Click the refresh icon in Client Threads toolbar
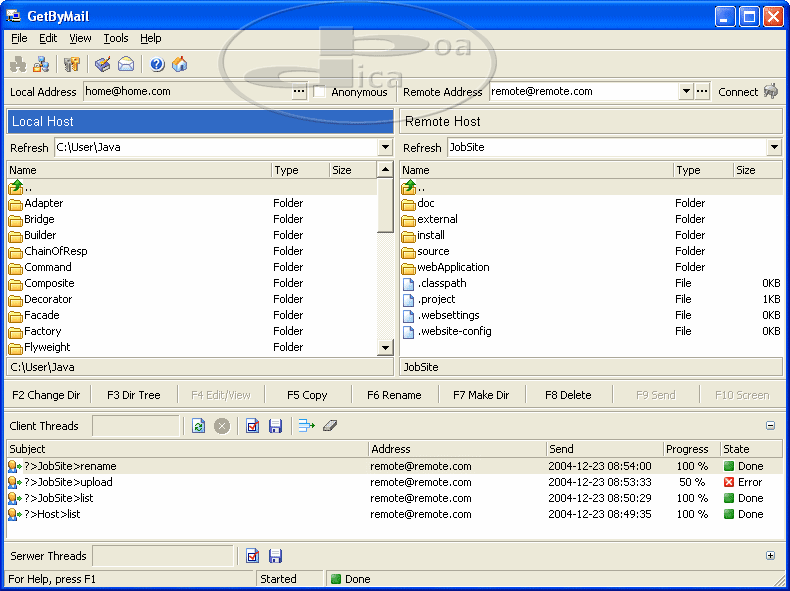 [199, 426]
